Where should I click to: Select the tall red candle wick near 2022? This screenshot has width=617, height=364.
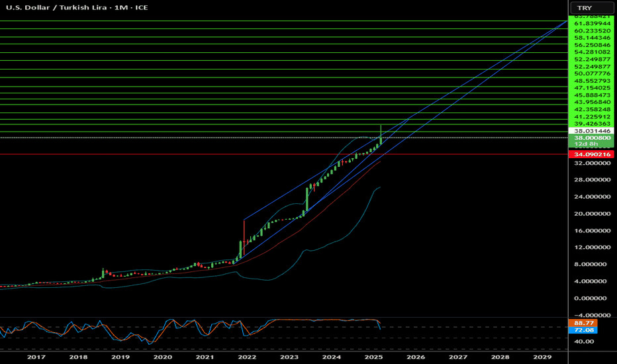click(244, 232)
